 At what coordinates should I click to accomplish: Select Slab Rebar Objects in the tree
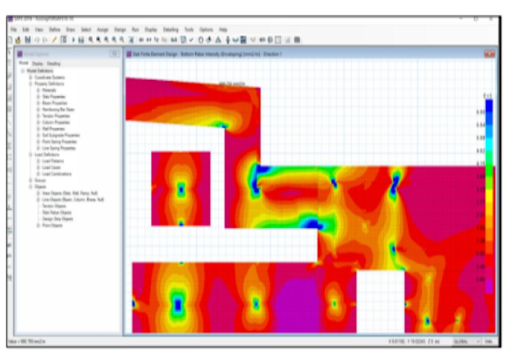coord(57,213)
